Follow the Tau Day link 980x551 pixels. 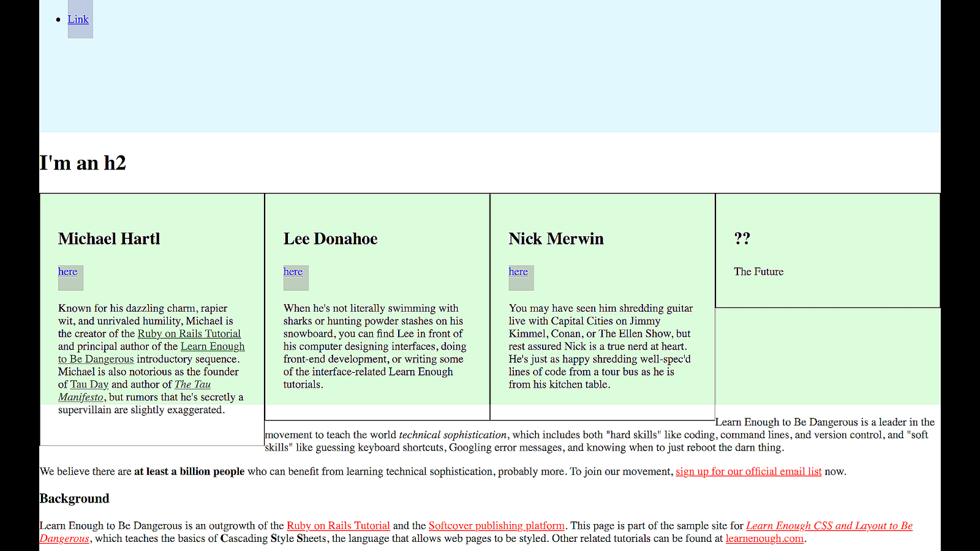[89, 384]
